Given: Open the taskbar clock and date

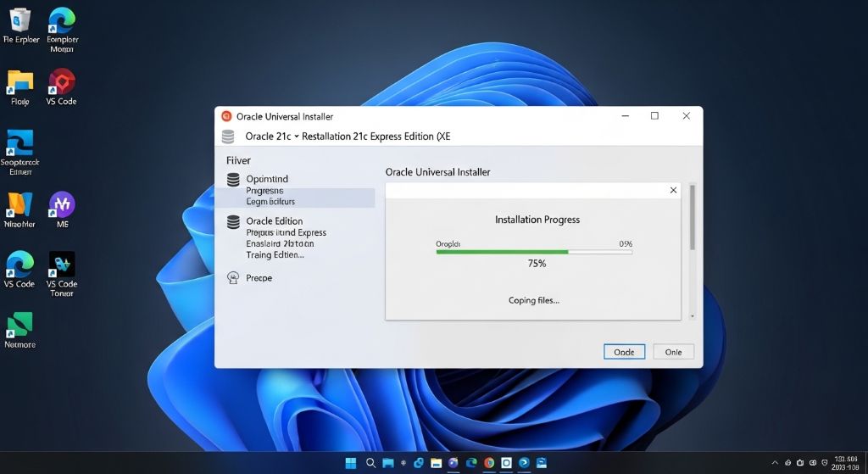Looking at the screenshot, I should point(845,464).
